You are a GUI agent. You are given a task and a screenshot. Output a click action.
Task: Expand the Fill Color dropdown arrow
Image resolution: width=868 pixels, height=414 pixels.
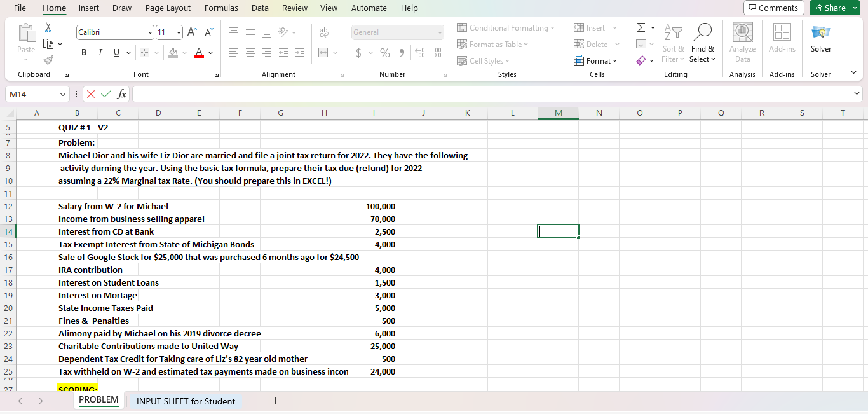(x=183, y=52)
